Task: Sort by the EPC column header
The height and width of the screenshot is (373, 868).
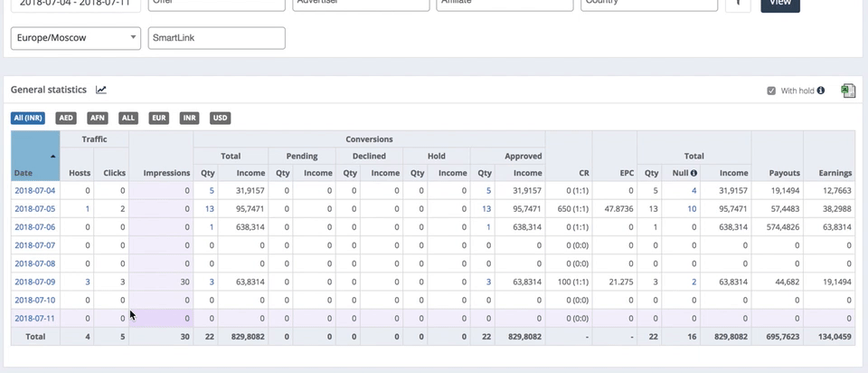Action: [x=627, y=173]
